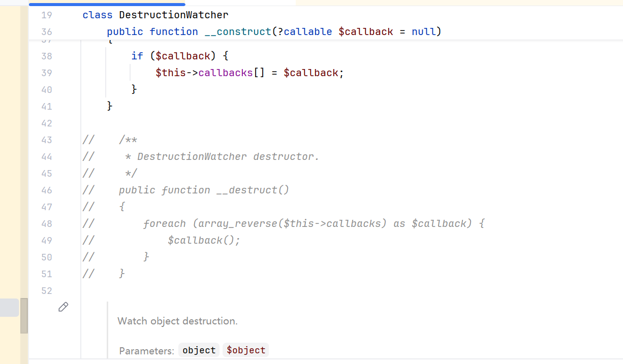Place cursor on the 'if' keyword

click(137, 56)
